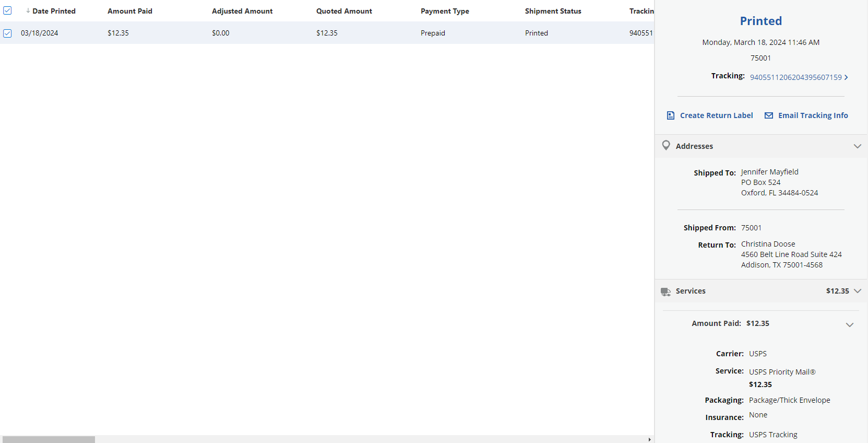The image size is (868, 443).
Task: Click the Email Tracking Info link
Action: coord(813,115)
